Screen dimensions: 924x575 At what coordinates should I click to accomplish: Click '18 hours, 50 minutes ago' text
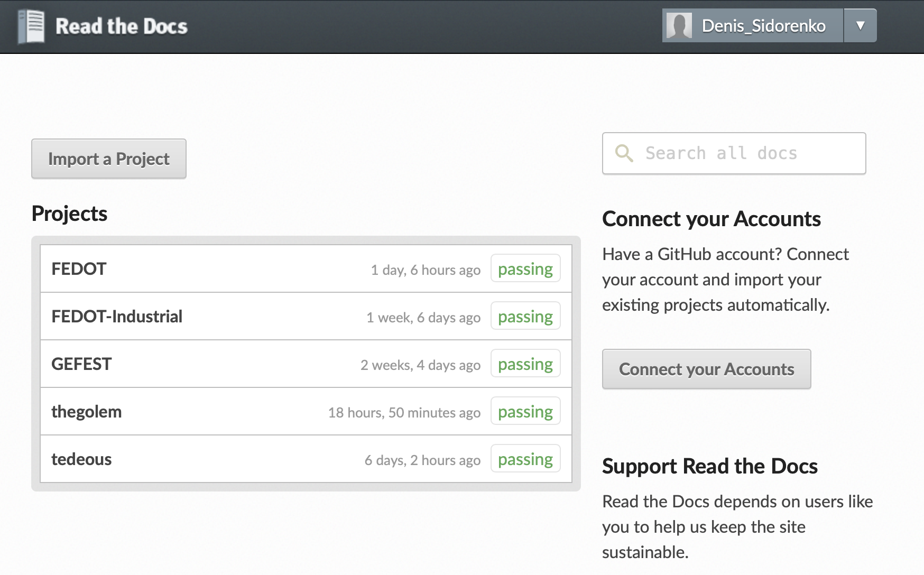click(404, 412)
